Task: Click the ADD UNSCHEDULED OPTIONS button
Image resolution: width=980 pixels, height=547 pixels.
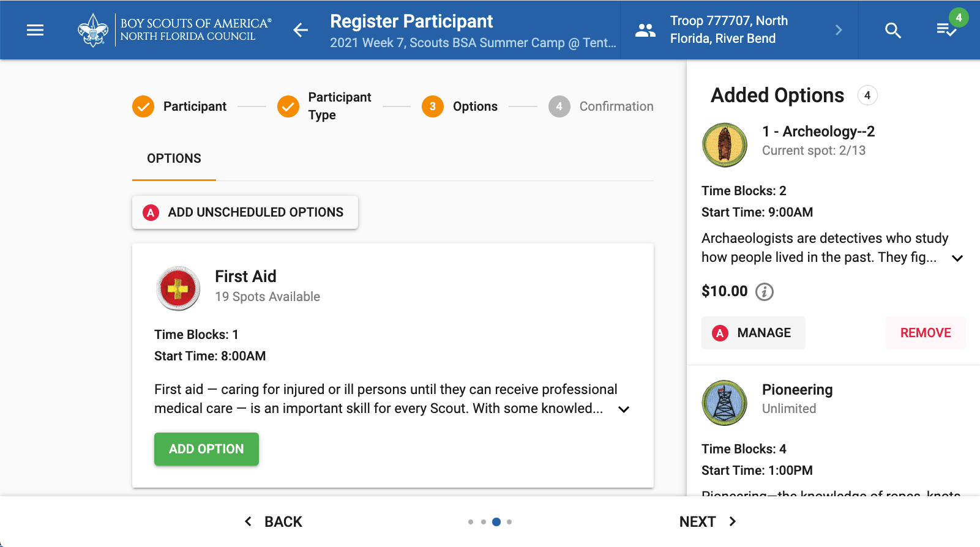Action: tap(245, 212)
